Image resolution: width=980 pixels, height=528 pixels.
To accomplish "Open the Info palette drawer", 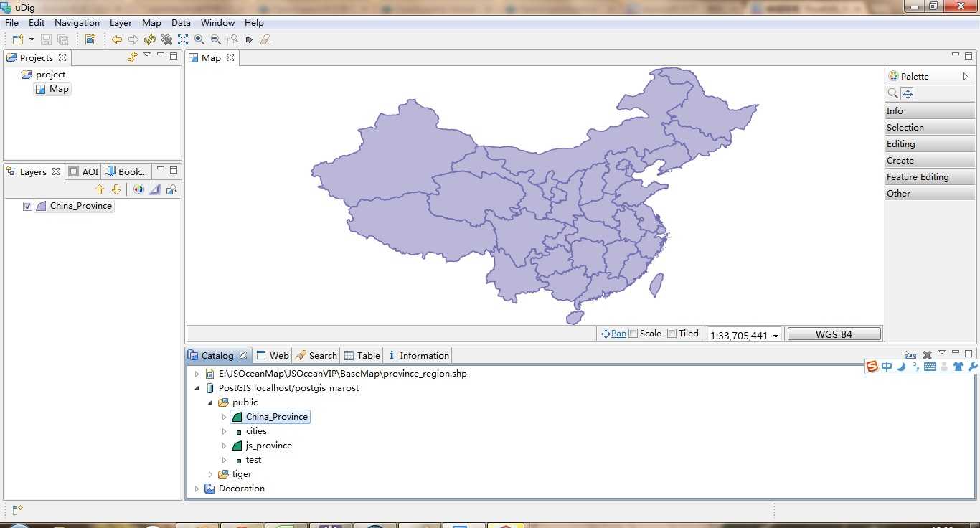I will tap(930, 110).
